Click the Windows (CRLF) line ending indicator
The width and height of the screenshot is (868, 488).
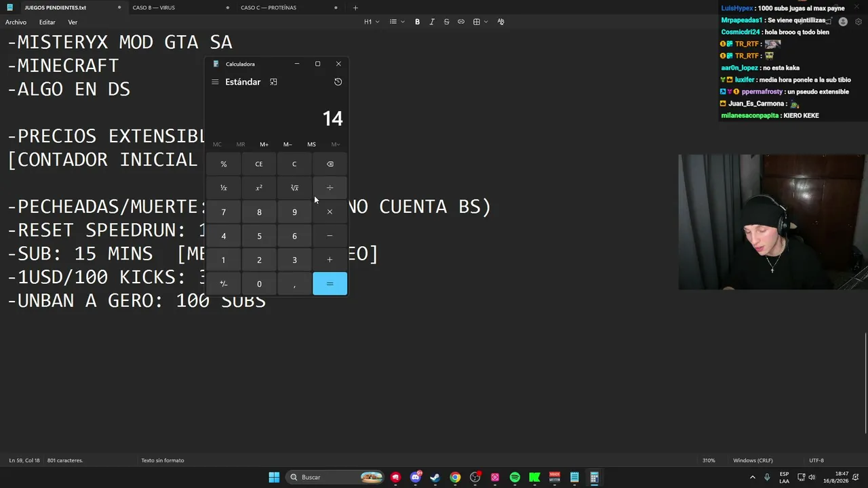click(x=753, y=460)
